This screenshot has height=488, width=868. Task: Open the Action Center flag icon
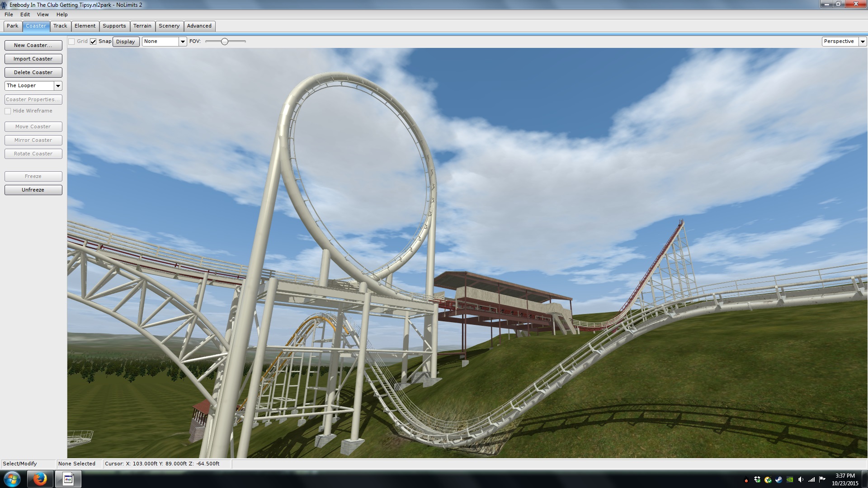tap(822, 479)
